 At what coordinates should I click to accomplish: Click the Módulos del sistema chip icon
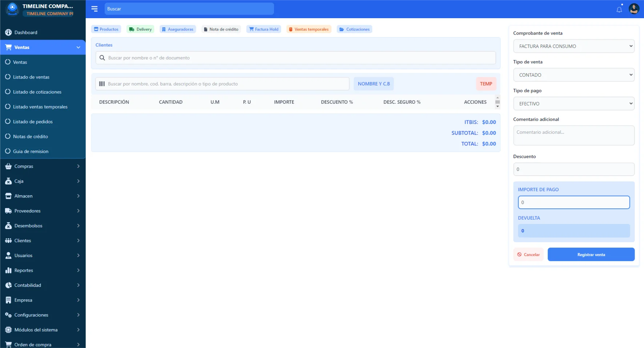[x=8, y=330]
